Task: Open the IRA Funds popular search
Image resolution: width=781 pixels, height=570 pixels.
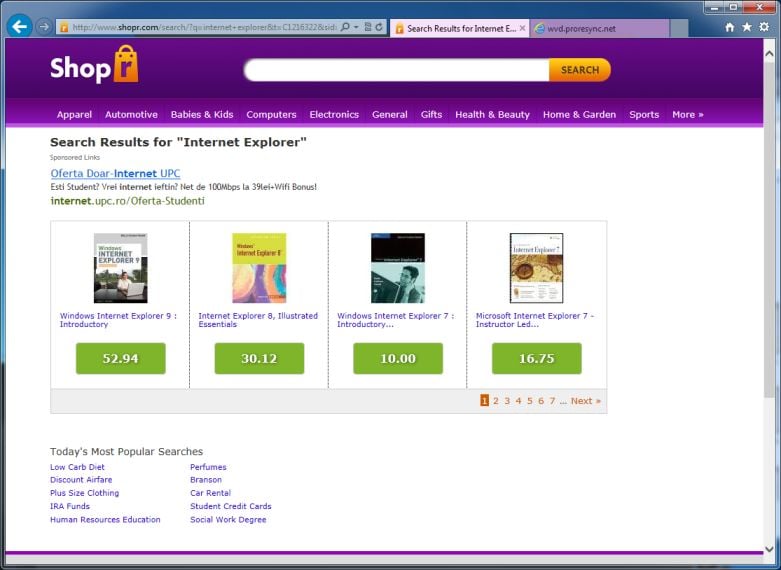Action: pyautogui.click(x=70, y=506)
